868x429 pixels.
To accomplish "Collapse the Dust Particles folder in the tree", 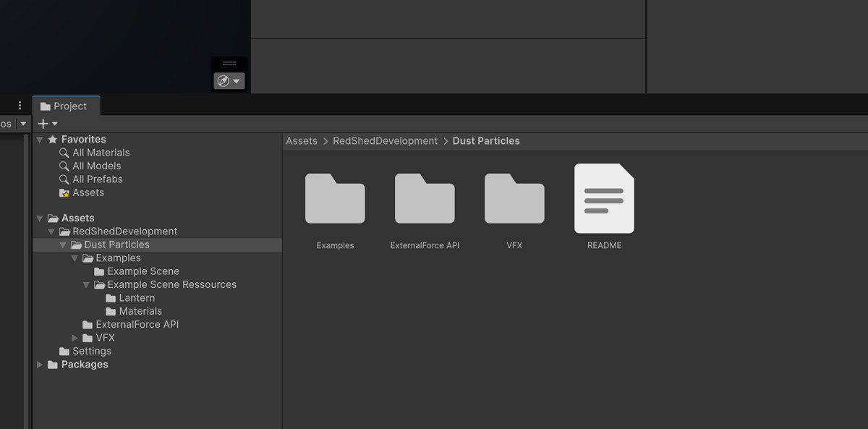I will pos(62,245).
